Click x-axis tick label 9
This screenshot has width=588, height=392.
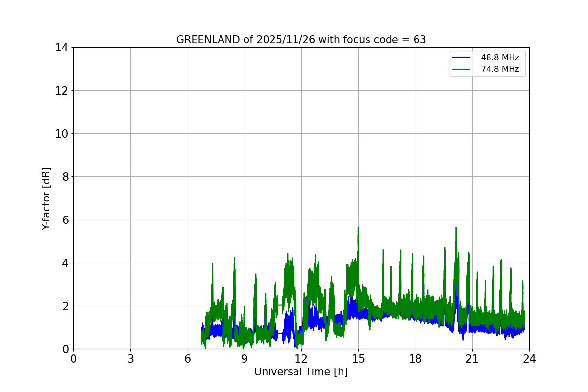[x=245, y=359]
